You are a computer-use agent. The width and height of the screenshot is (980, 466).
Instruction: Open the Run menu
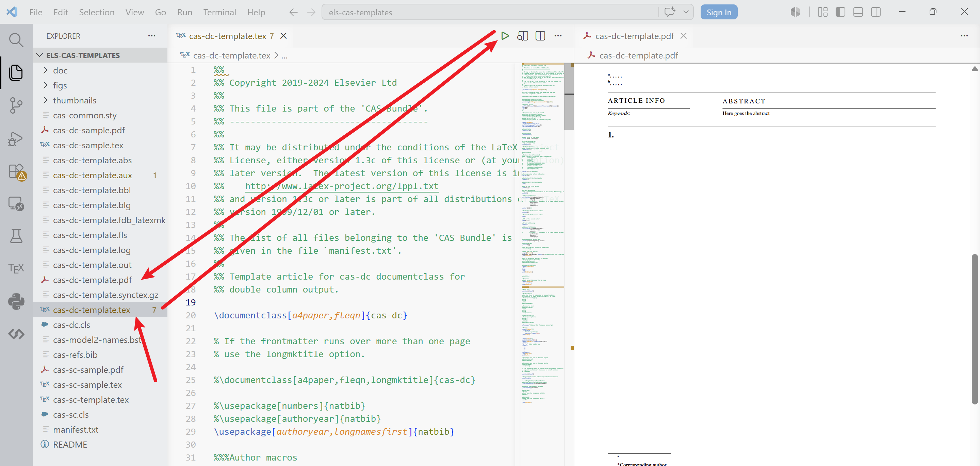184,12
